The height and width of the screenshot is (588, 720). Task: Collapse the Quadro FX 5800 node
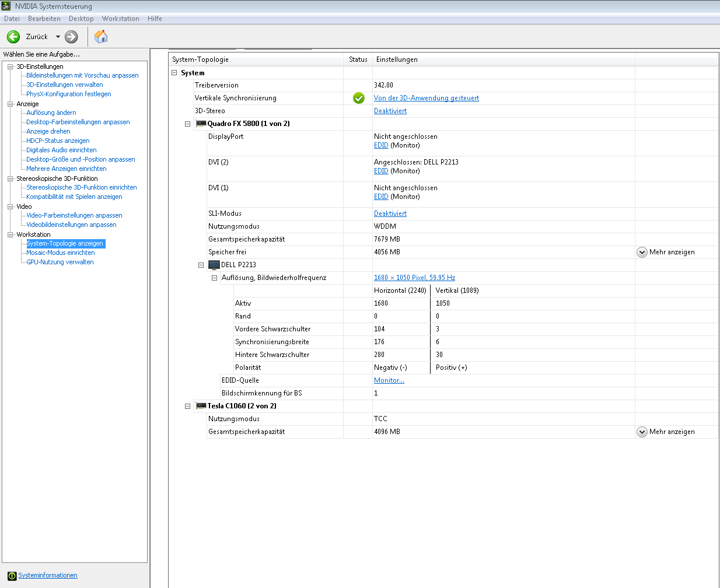click(x=187, y=124)
